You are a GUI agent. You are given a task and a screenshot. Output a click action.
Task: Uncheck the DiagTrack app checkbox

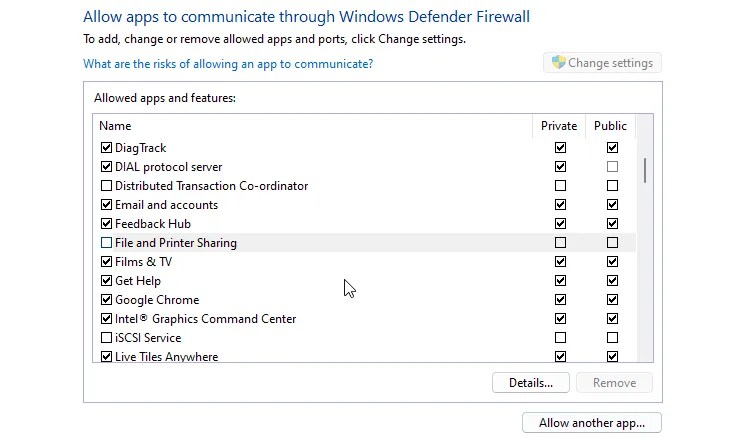107,148
